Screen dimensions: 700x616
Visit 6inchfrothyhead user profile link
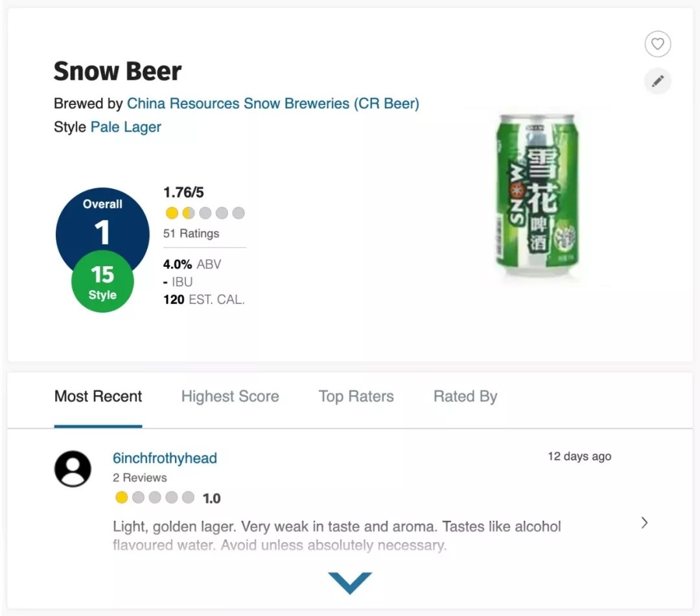(165, 459)
